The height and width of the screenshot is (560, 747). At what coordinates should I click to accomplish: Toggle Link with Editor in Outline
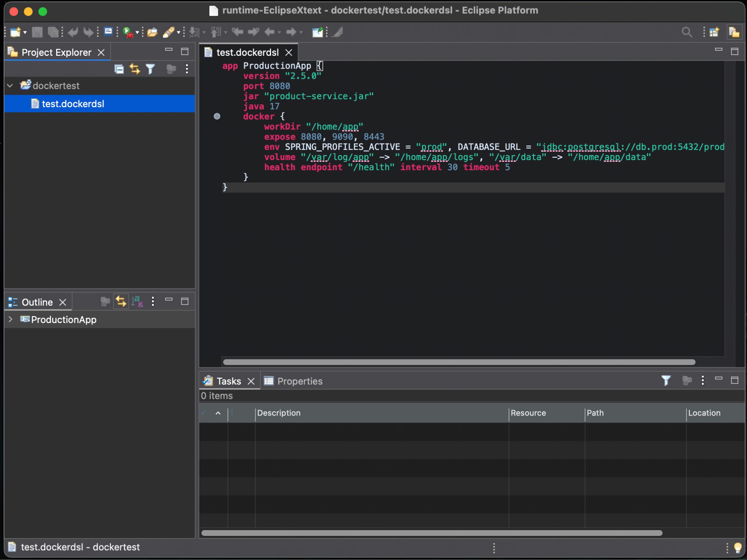tap(121, 301)
